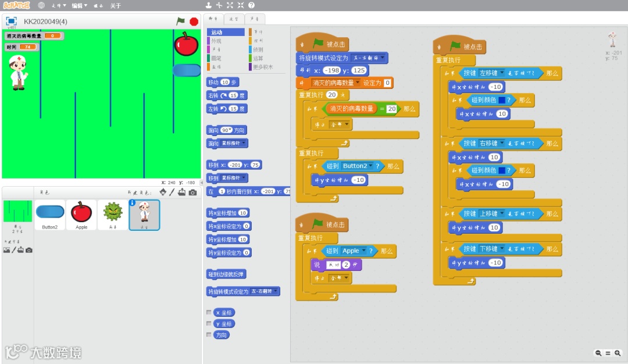Pick the blue color in 右移键 script
The image size is (628, 364).
click(501, 170)
